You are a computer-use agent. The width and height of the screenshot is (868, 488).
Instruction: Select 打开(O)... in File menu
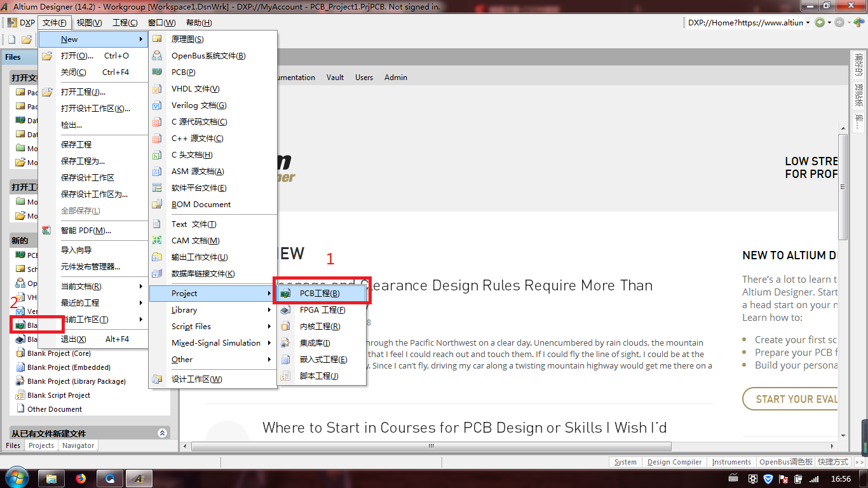tap(93, 56)
